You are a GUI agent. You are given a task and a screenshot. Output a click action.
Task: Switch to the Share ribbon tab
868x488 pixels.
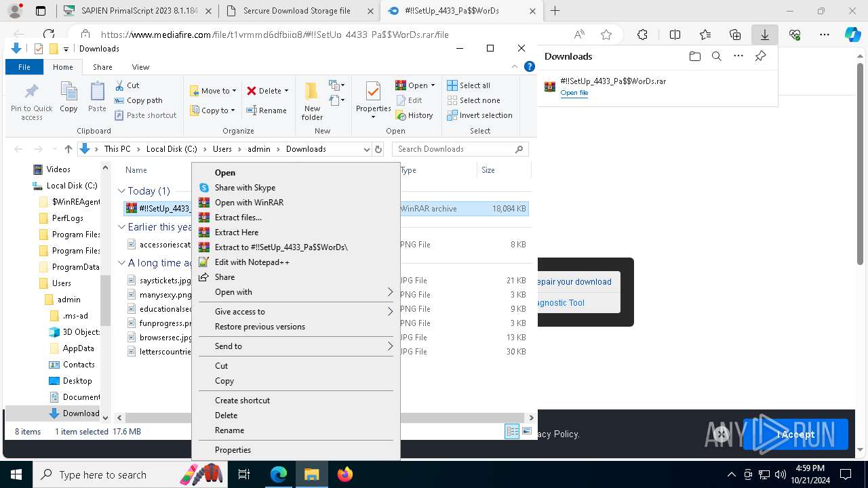pos(102,66)
